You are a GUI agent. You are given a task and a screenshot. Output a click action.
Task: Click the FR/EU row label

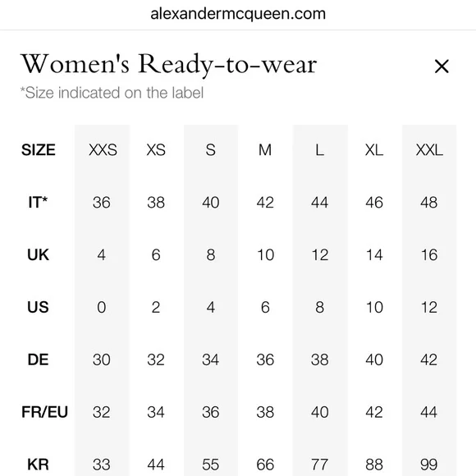click(x=44, y=412)
